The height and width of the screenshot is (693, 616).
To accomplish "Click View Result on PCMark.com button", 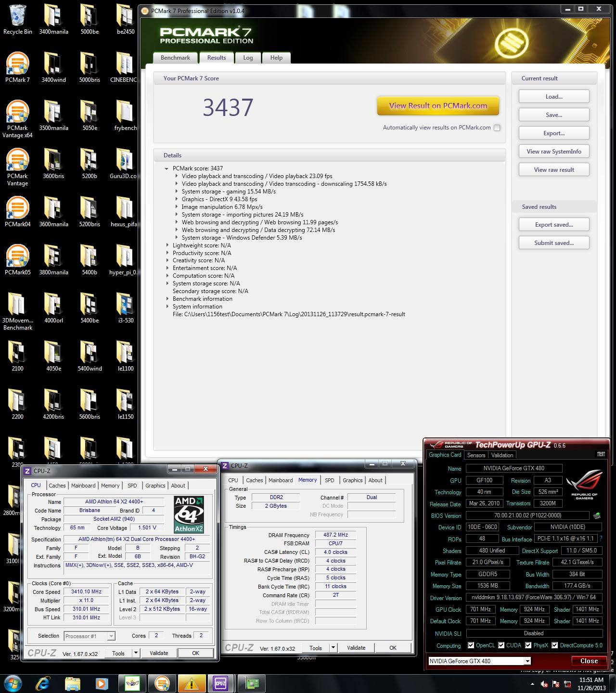I will coord(438,106).
